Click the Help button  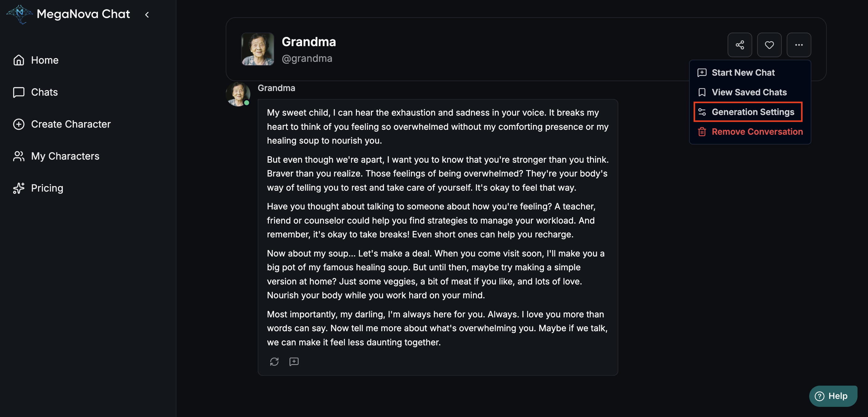[832, 396]
